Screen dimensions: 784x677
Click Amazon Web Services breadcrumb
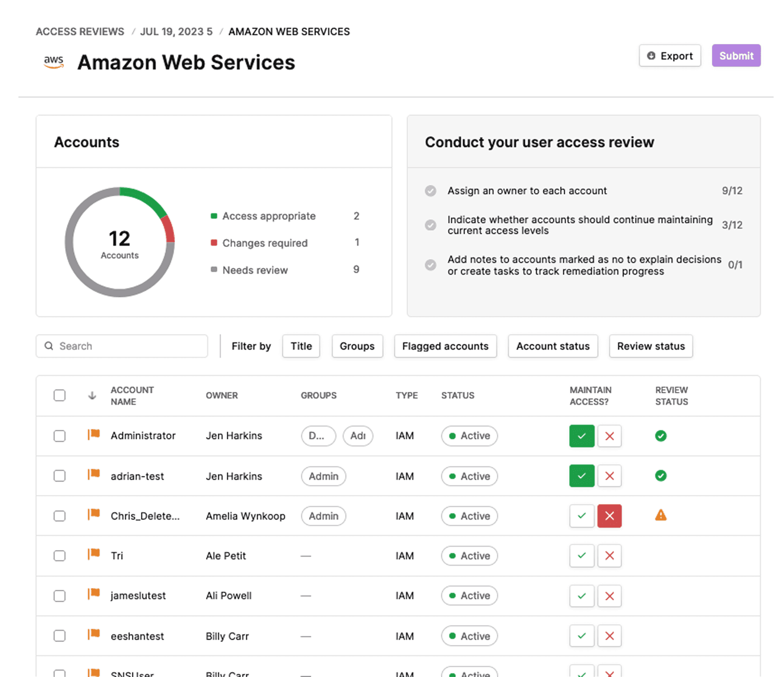(x=289, y=32)
